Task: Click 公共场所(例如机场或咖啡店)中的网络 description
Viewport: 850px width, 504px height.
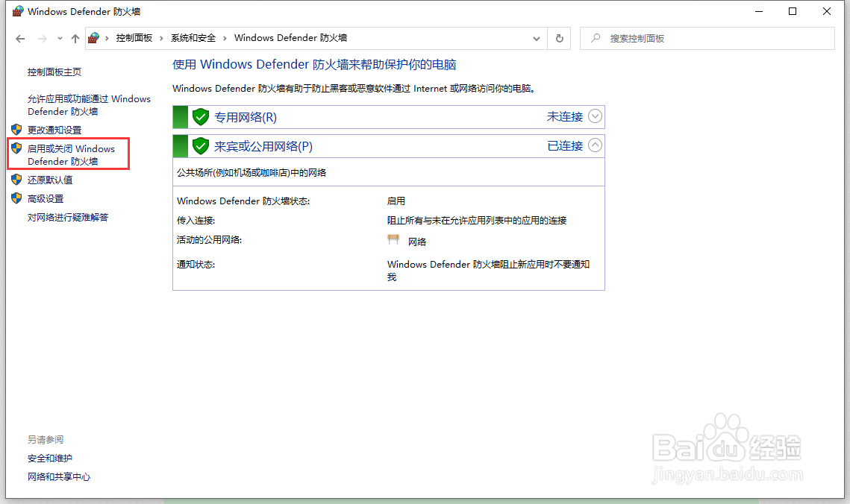Action: [251, 173]
